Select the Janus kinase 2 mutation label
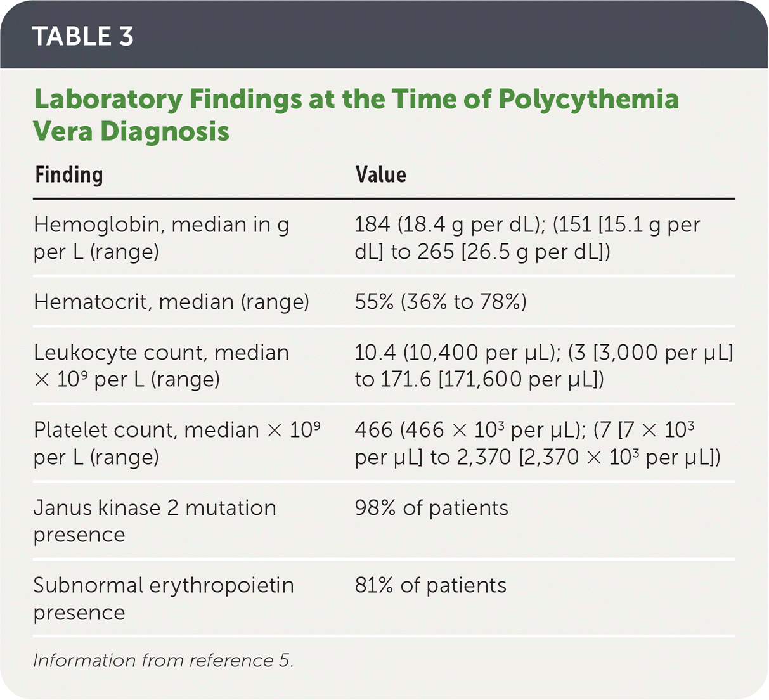Image resolution: width=769 pixels, height=700 pixels. [155, 521]
